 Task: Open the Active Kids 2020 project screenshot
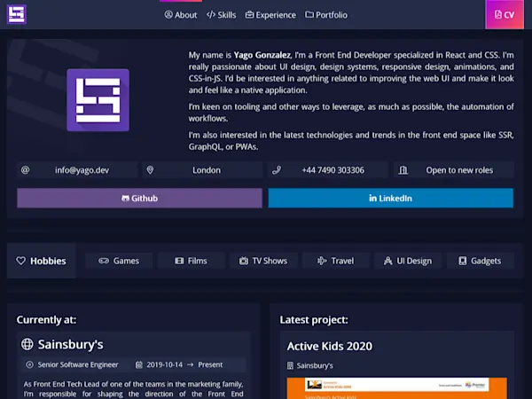click(397, 388)
